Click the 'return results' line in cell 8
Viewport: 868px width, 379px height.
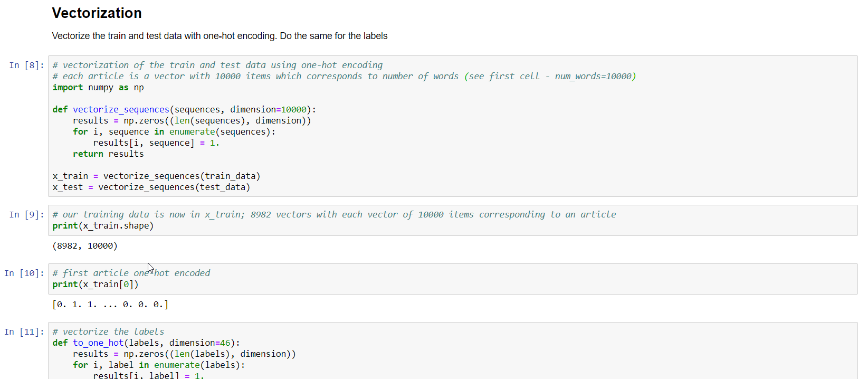tap(108, 154)
